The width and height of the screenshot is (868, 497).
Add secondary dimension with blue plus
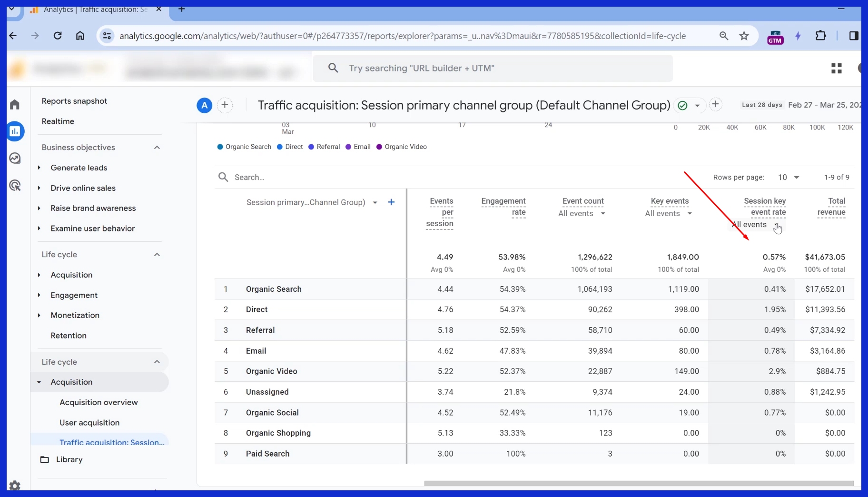[391, 202]
